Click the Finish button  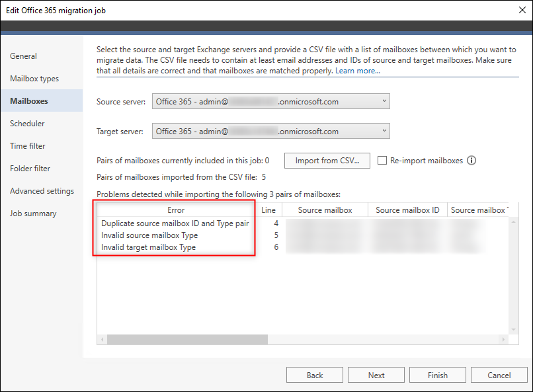coord(437,374)
